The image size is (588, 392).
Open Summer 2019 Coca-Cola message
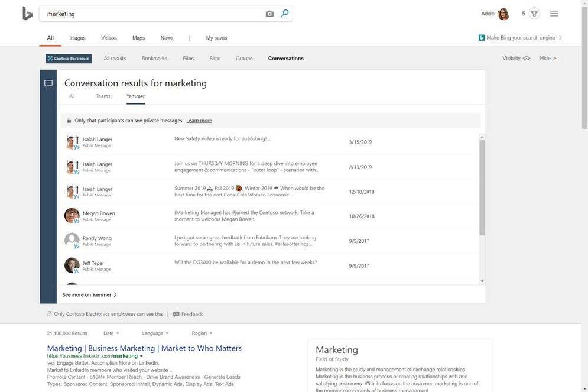(249, 192)
